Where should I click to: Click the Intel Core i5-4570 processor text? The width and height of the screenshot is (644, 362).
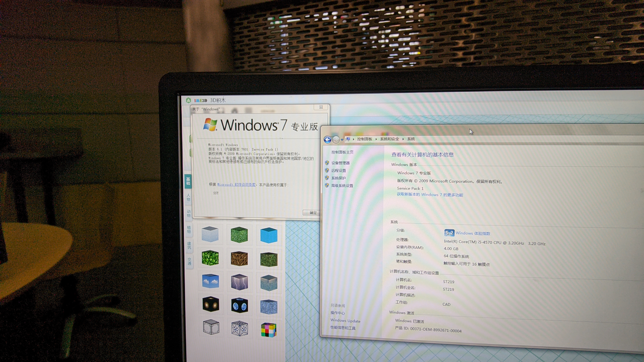[x=494, y=242]
